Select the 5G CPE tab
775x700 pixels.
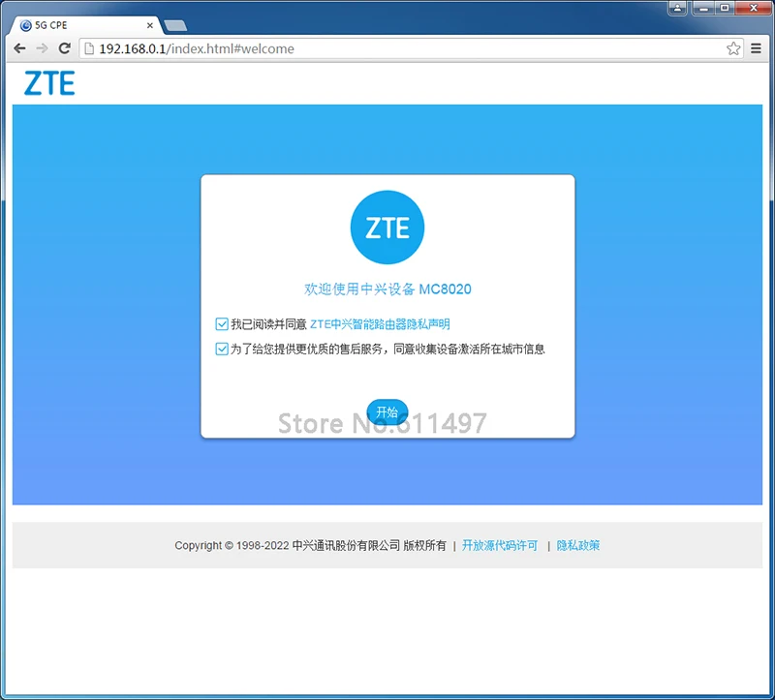(86, 25)
